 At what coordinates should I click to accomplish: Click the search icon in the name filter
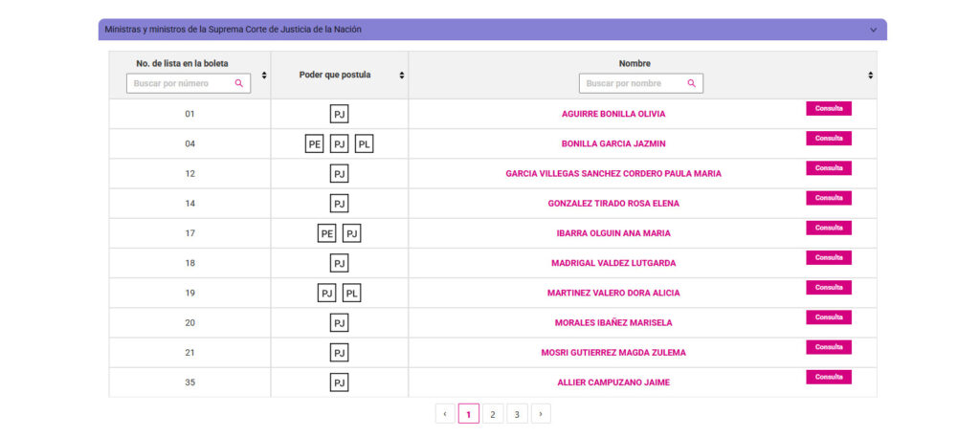(691, 84)
